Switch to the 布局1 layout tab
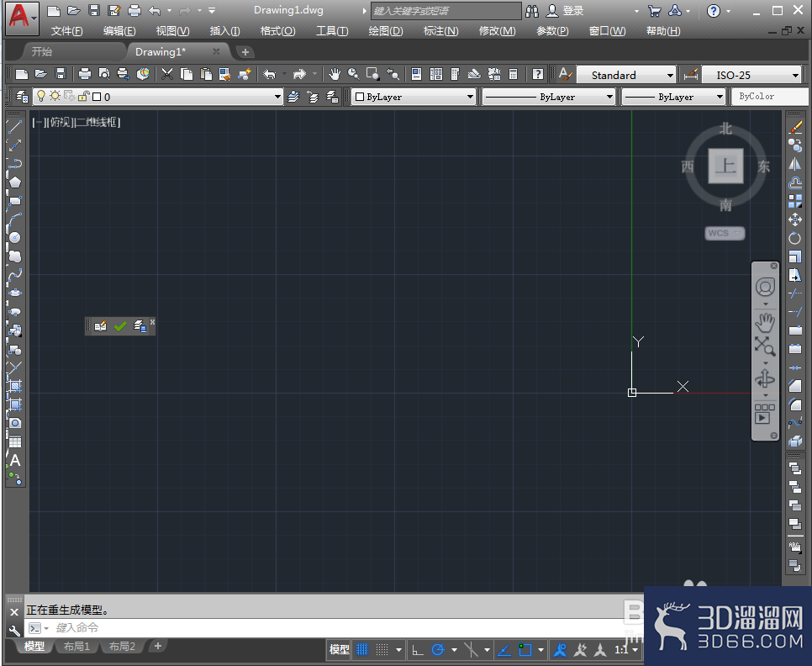812x666 pixels. tap(76, 647)
